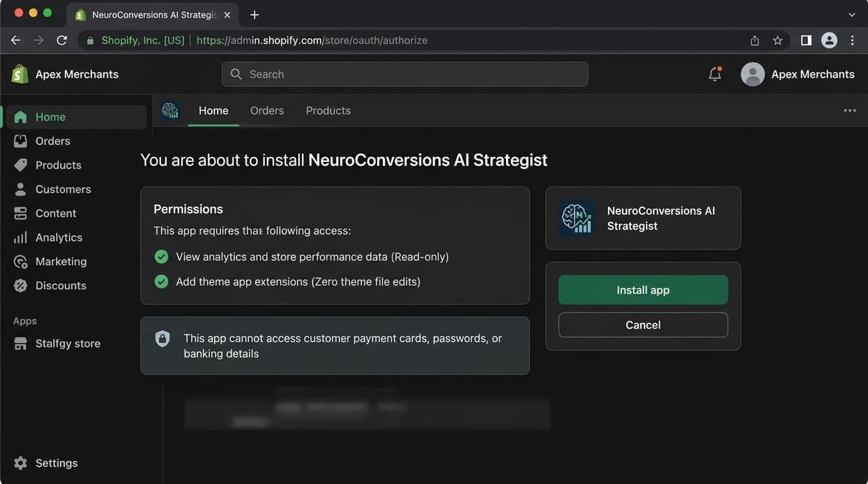Click 'Add theme app extensions' permission text
868x484 pixels.
coord(298,282)
